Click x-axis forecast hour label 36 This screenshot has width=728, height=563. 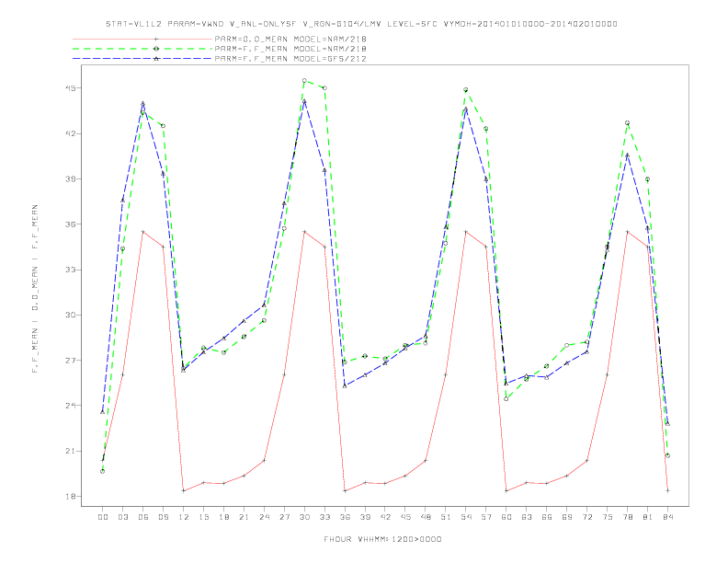(345, 517)
